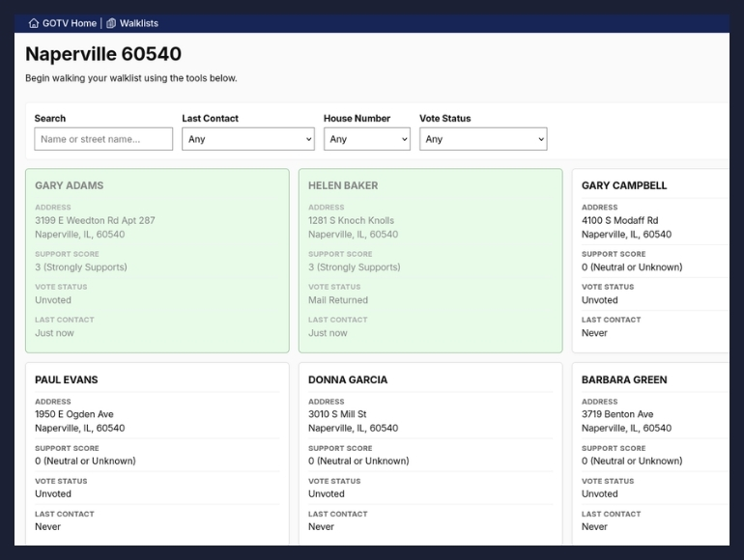Click Gary Adams' Unvoted vote status

[53, 300]
